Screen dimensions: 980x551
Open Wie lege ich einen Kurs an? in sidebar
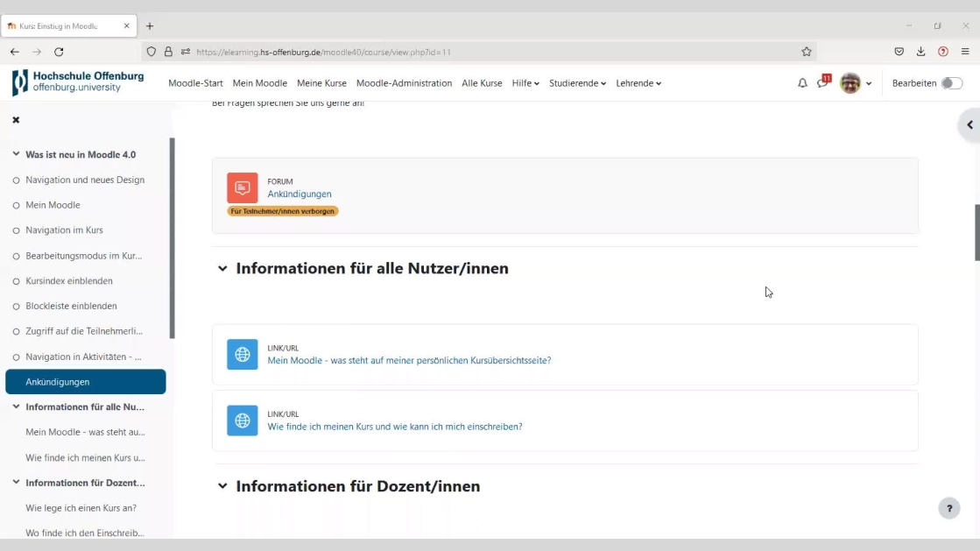point(81,508)
